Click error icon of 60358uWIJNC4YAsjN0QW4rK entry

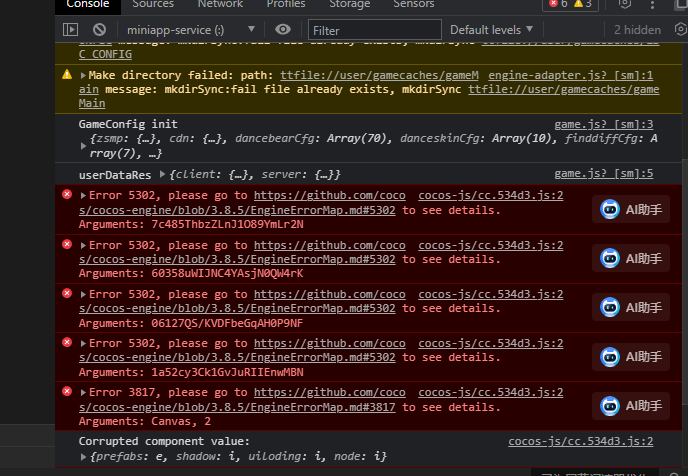point(67,244)
